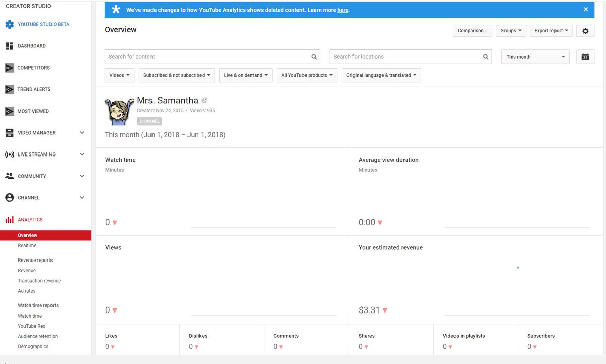This screenshot has height=364, width=606.
Task: Click the asterisk icon in banner
Action: point(116,10)
